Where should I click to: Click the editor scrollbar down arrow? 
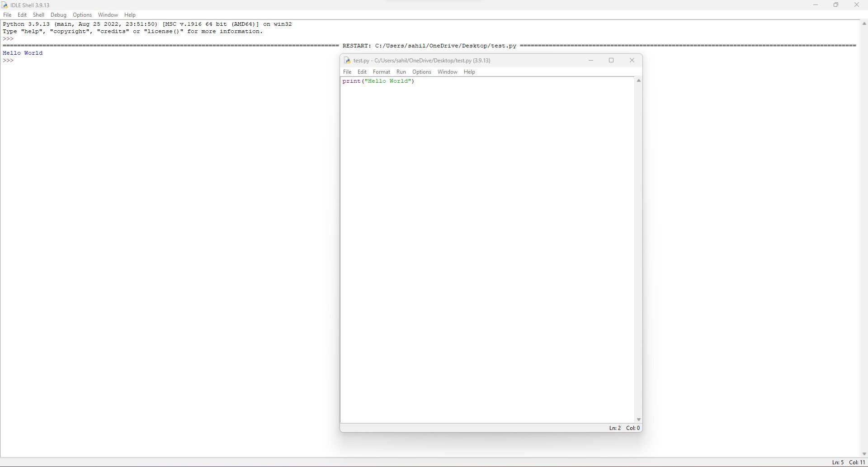point(639,420)
